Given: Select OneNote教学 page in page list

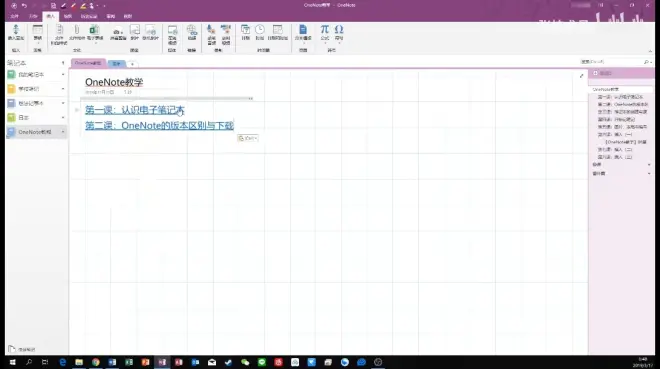Looking at the screenshot, I should 621,89.
